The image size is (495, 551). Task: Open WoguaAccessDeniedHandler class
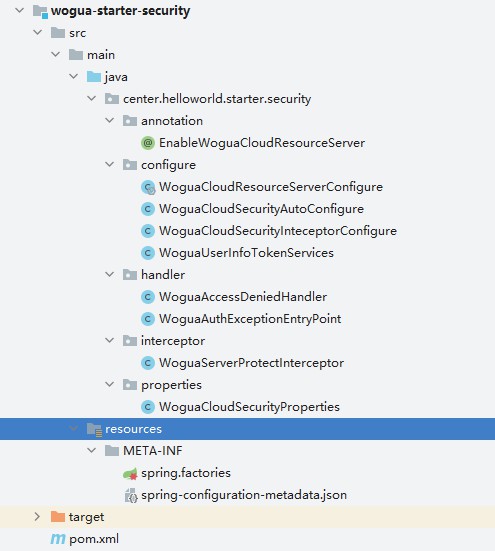coord(243,297)
